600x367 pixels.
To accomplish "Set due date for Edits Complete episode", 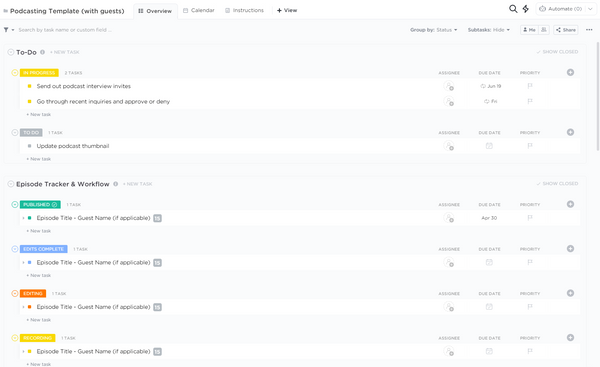I will pos(489,262).
